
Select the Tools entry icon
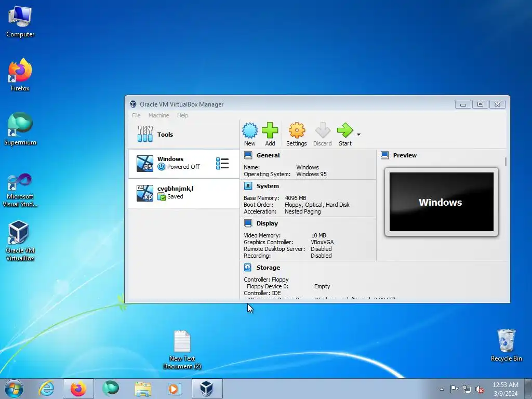tap(145, 134)
